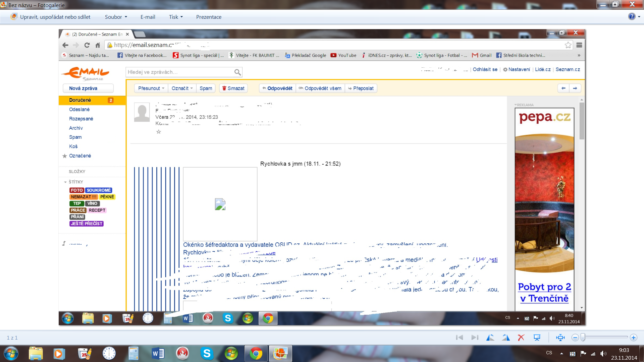Open Google Chrome from Windows taskbar
The width and height of the screenshot is (644, 362).
pyautogui.click(x=256, y=354)
